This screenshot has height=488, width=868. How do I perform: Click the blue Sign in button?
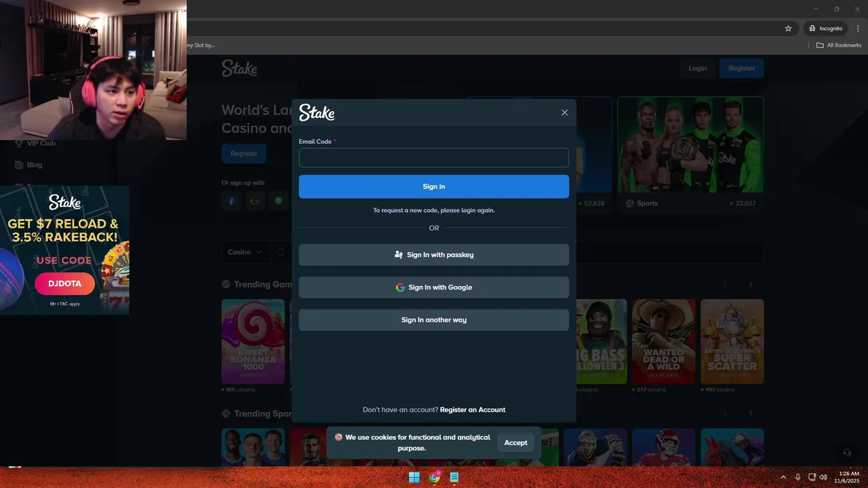coord(434,186)
